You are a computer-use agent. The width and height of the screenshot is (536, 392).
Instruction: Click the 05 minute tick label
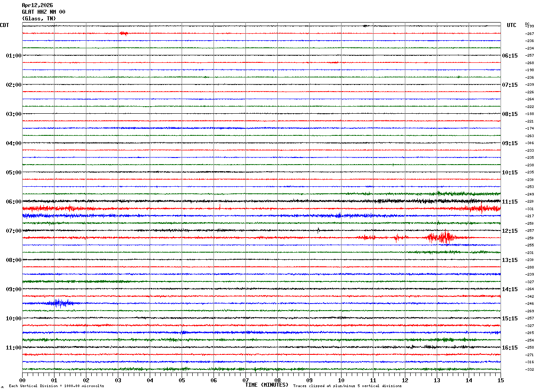[x=182, y=380]
